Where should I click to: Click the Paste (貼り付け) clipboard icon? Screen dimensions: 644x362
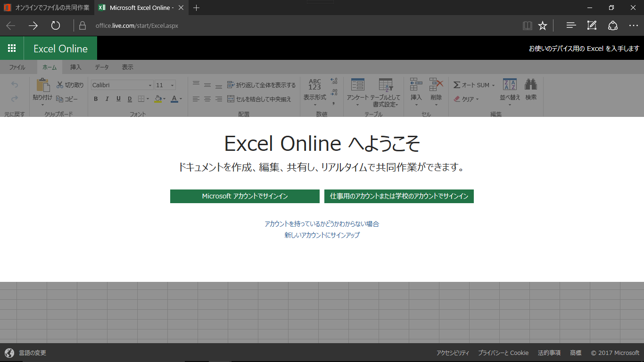pos(43,85)
